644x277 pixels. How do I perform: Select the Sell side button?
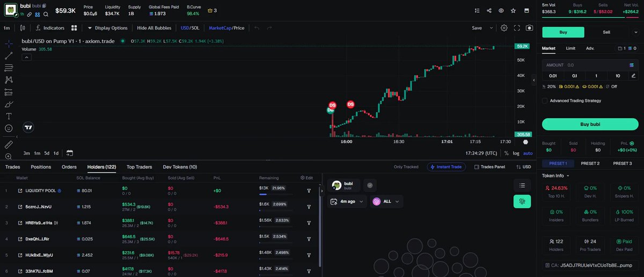pos(606,32)
